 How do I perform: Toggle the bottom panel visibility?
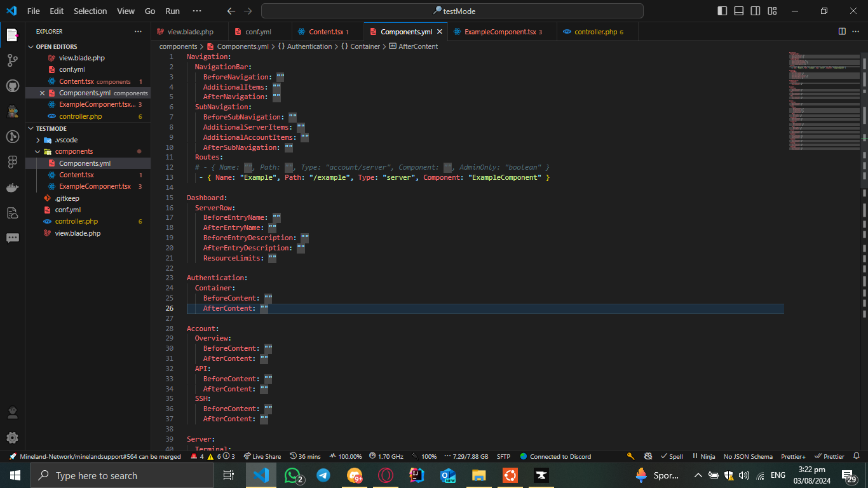739,11
